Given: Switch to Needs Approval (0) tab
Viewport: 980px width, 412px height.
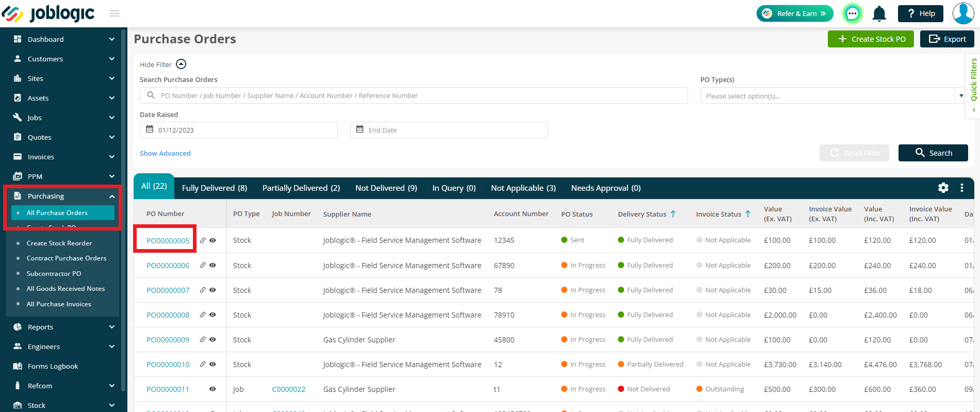Looking at the screenshot, I should [x=606, y=188].
